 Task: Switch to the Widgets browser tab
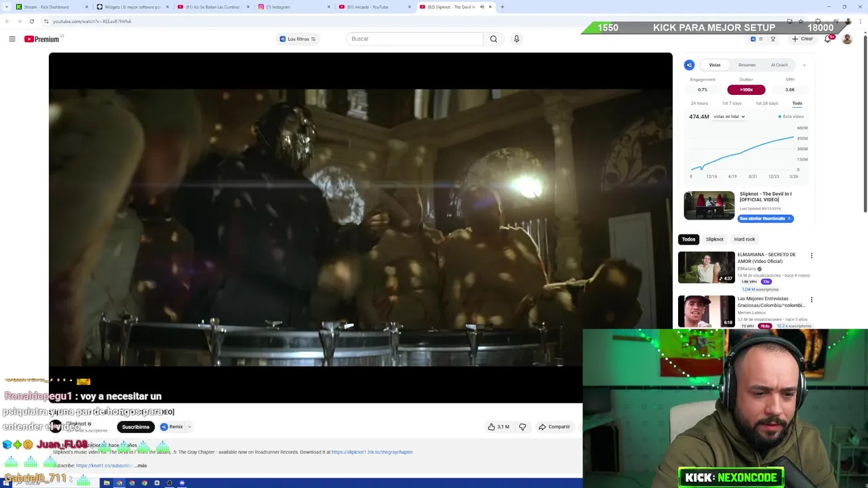pyautogui.click(x=132, y=7)
